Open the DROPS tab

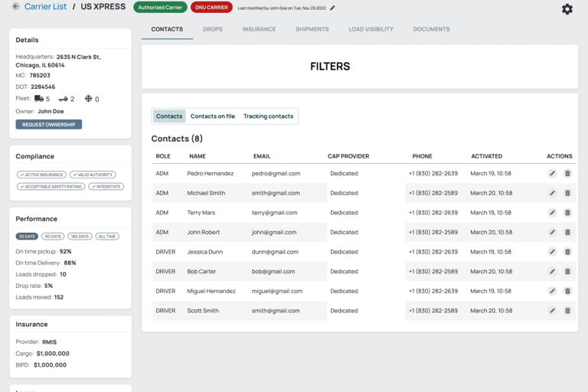click(x=213, y=29)
